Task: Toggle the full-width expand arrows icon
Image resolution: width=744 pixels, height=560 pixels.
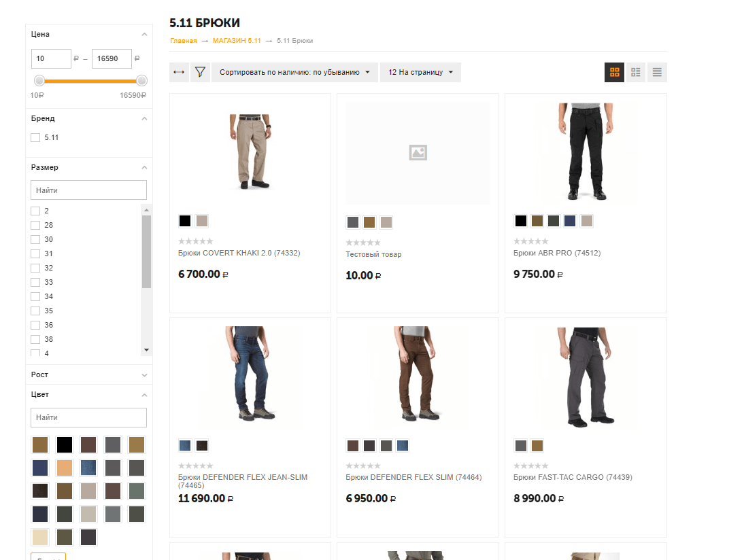Action: pos(179,72)
